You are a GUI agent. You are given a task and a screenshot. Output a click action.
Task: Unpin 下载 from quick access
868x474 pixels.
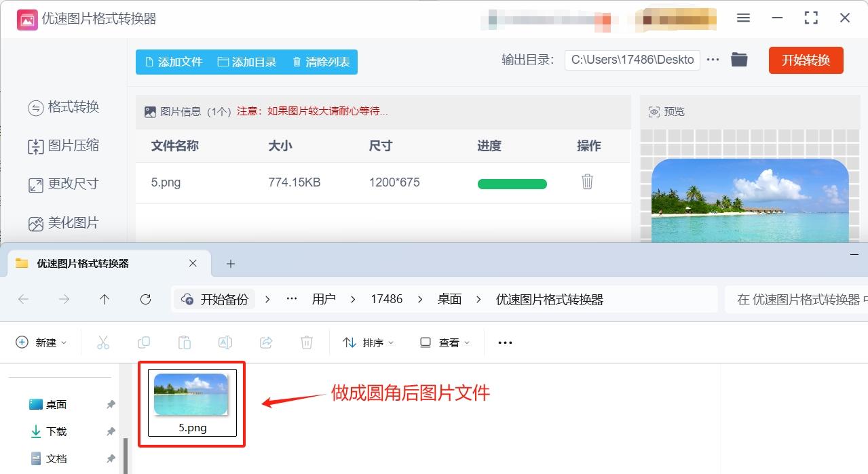pyautogui.click(x=111, y=431)
